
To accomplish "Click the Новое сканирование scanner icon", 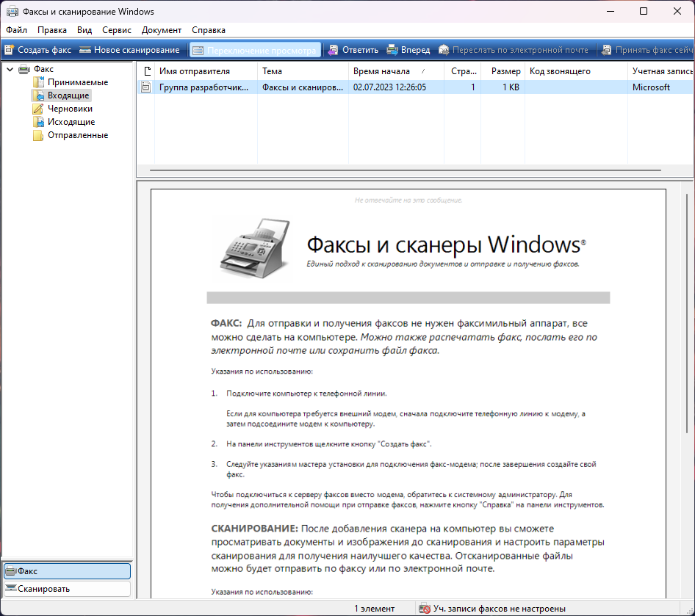I will coord(85,50).
